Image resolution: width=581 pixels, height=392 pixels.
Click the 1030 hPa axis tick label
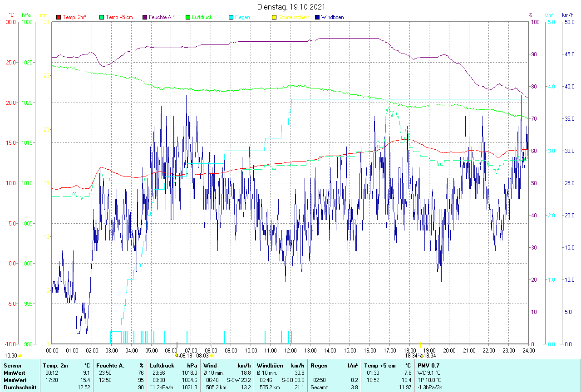[27, 22]
